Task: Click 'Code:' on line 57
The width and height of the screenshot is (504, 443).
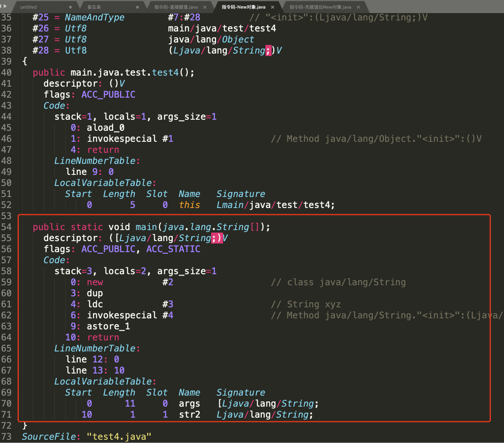Action: [x=57, y=260]
